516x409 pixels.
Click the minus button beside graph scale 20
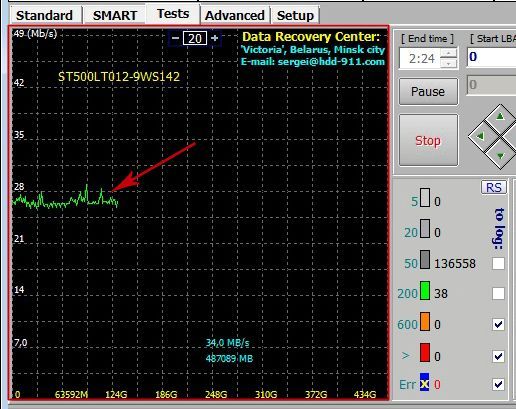click(x=175, y=38)
